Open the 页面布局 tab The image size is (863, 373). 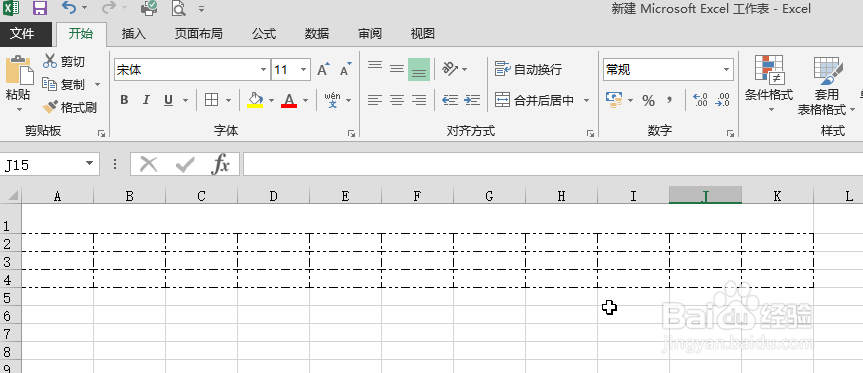[x=198, y=34]
